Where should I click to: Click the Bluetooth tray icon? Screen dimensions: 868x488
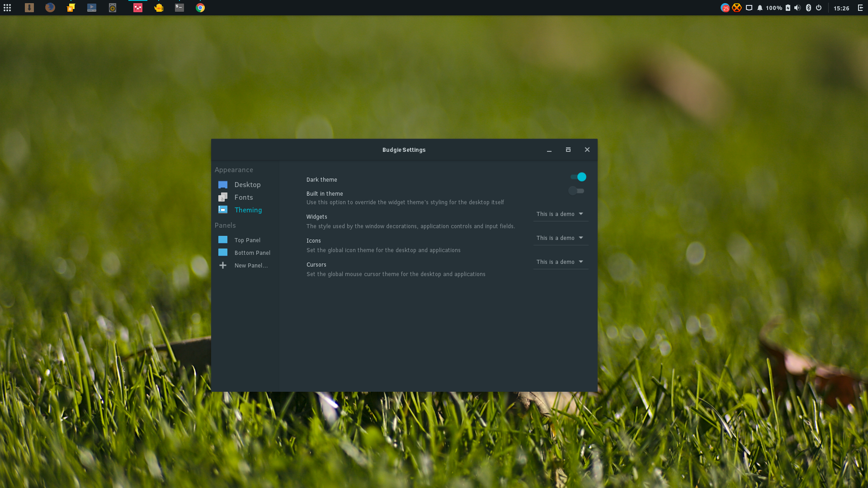pos(809,8)
